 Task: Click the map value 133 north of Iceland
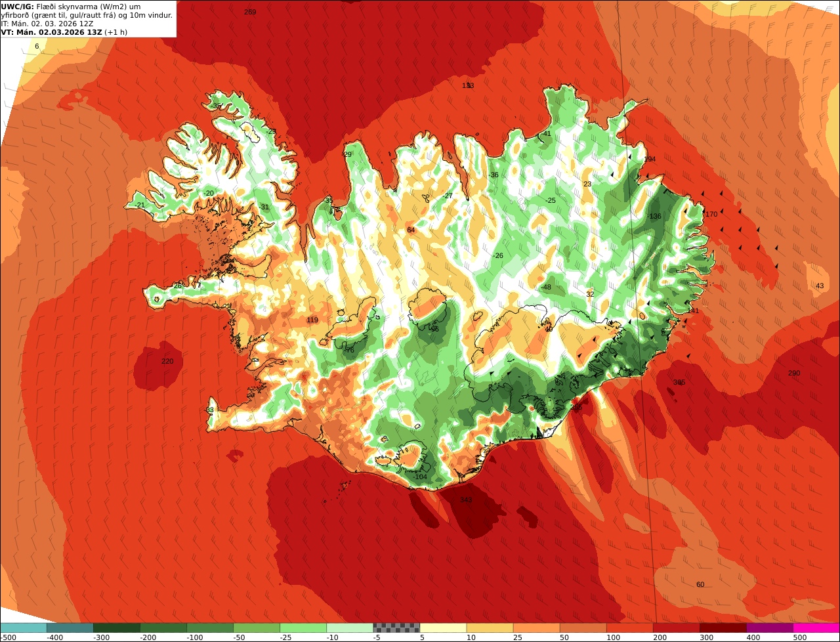pyautogui.click(x=468, y=85)
